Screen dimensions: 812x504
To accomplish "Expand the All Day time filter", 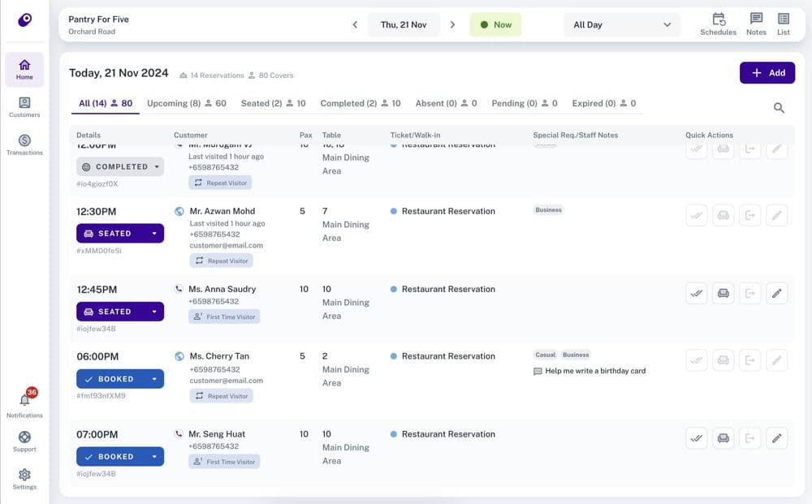I will pyautogui.click(x=621, y=25).
